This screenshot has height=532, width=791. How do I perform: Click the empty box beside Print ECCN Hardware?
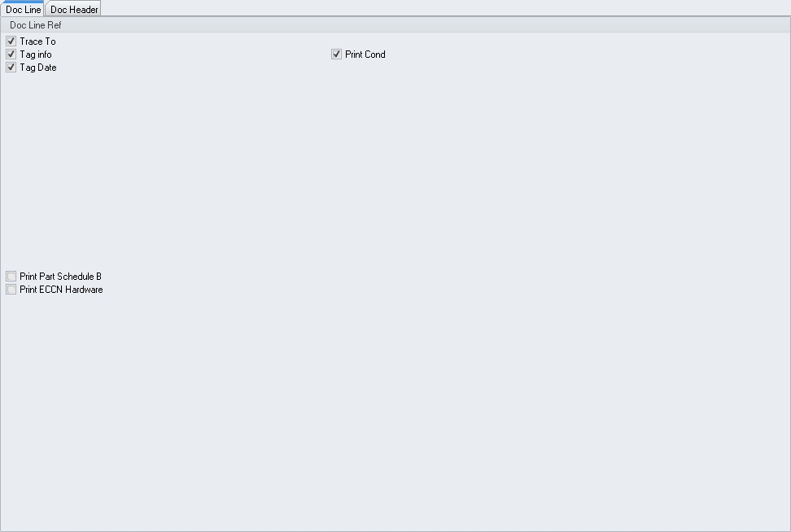click(11, 290)
